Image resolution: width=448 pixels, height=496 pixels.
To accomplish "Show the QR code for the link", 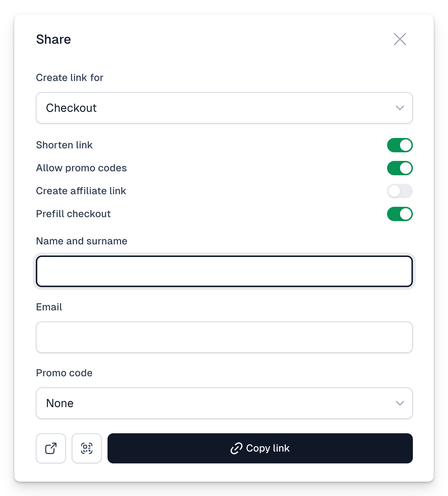I will [87, 448].
